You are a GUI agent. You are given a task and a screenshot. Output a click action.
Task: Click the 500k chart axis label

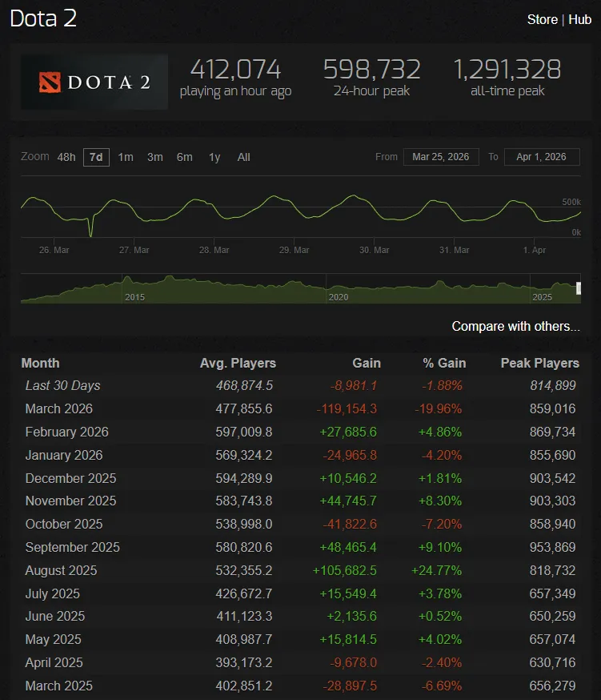point(571,202)
